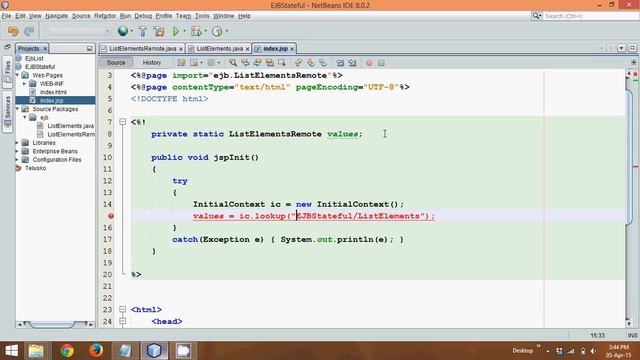The image size is (640, 360).
Task: Minimize the Projects panel via its icon
Action: click(x=89, y=49)
